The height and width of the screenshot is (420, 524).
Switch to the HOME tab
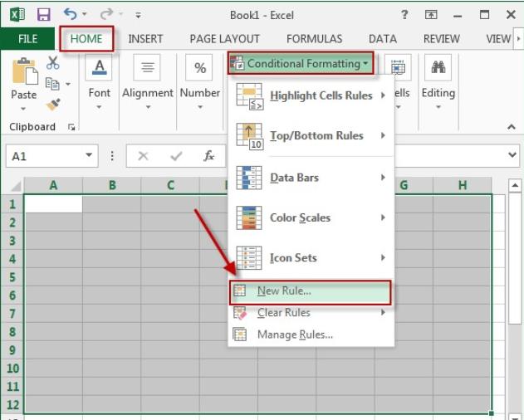[x=86, y=39]
